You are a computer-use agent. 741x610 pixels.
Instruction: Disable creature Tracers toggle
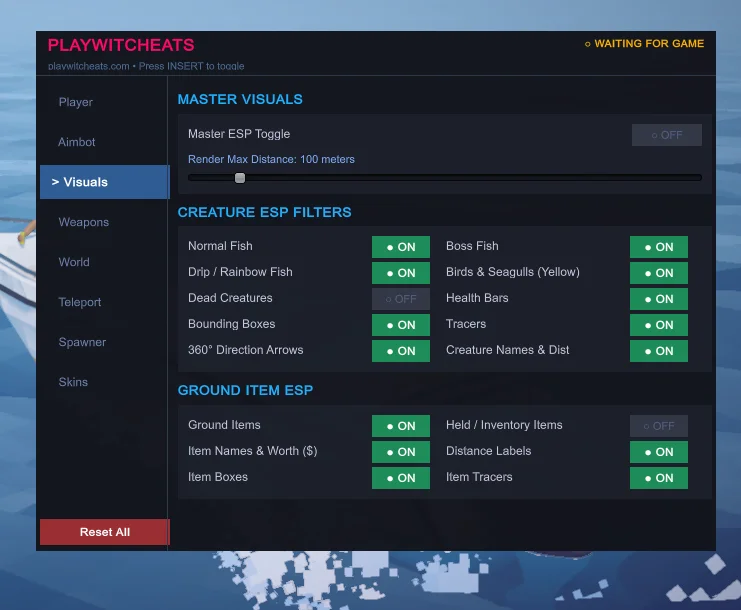coord(659,325)
